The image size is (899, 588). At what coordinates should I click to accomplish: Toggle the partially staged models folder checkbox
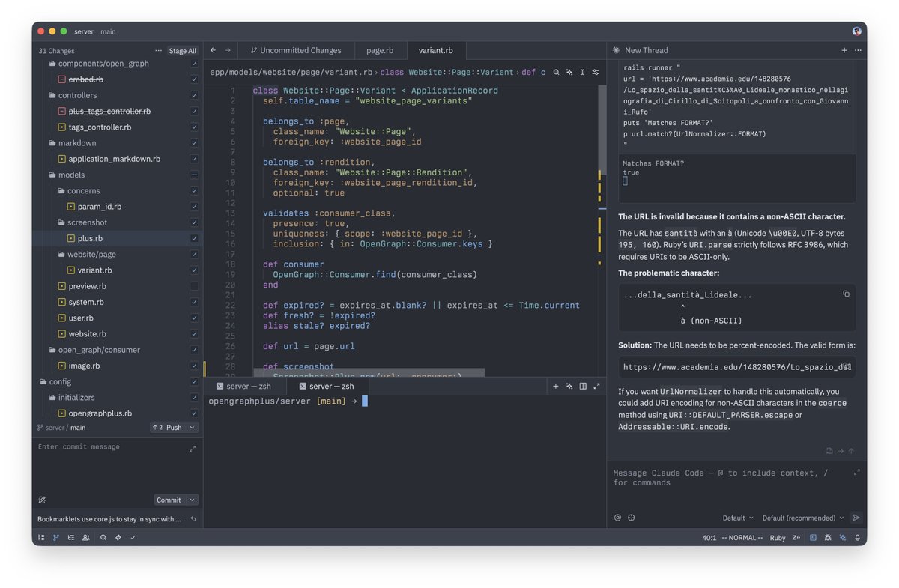[x=194, y=175]
